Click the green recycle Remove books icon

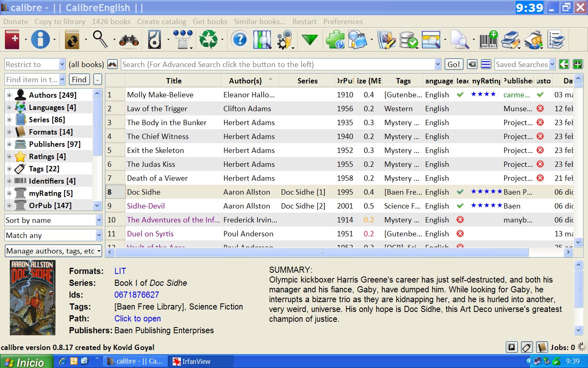[209, 40]
